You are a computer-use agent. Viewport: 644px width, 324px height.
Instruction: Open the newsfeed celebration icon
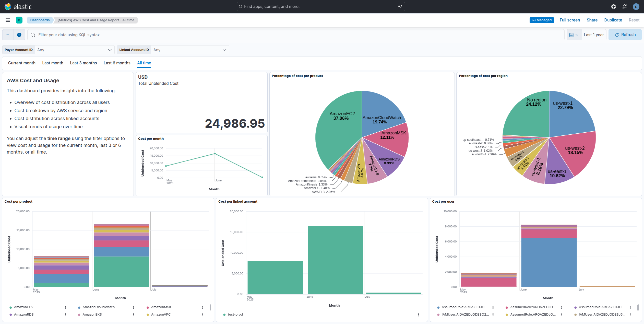tap(625, 7)
